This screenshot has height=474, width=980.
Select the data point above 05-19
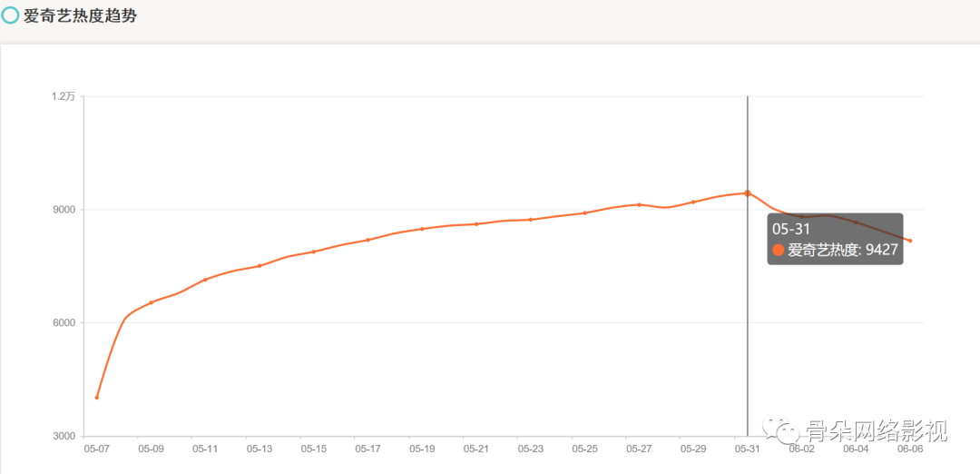coord(422,229)
